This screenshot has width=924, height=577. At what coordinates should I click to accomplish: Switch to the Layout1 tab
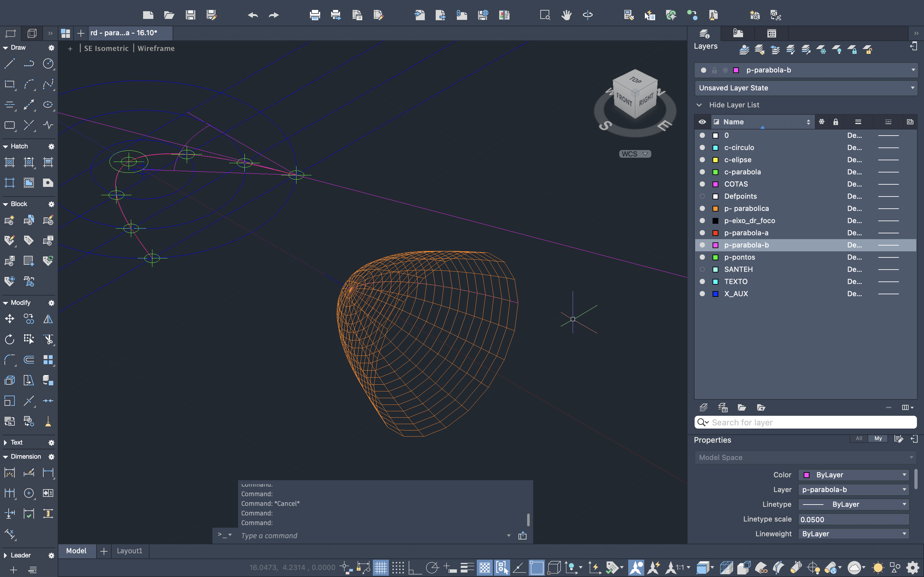tap(129, 551)
